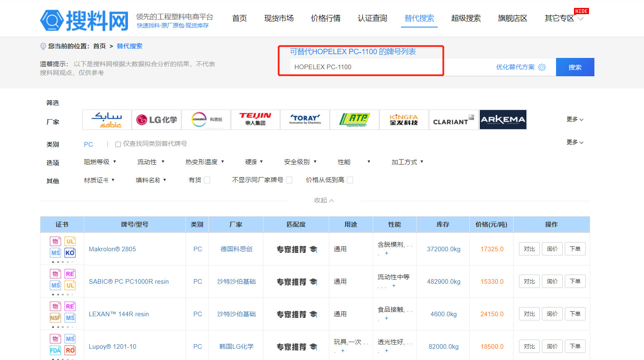Choose the TEIJIN 帝人集团 logo filter
This screenshot has height=360, width=644.
(x=255, y=120)
